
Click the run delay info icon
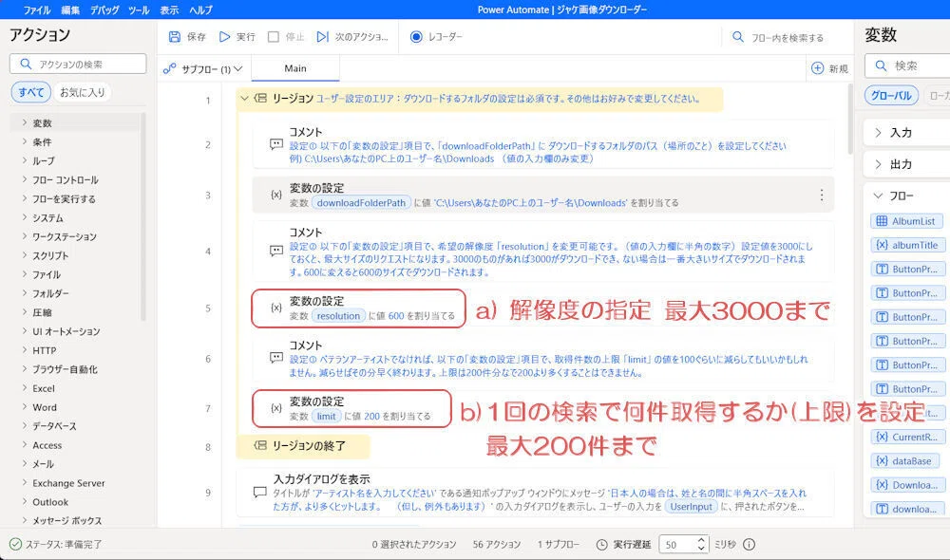point(750,544)
